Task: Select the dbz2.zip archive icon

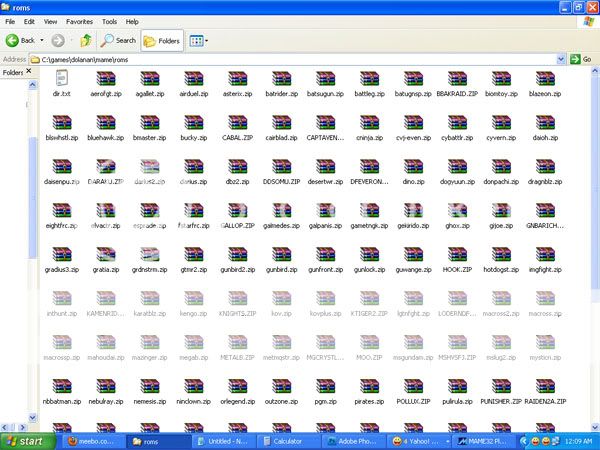Action: click(x=238, y=166)
